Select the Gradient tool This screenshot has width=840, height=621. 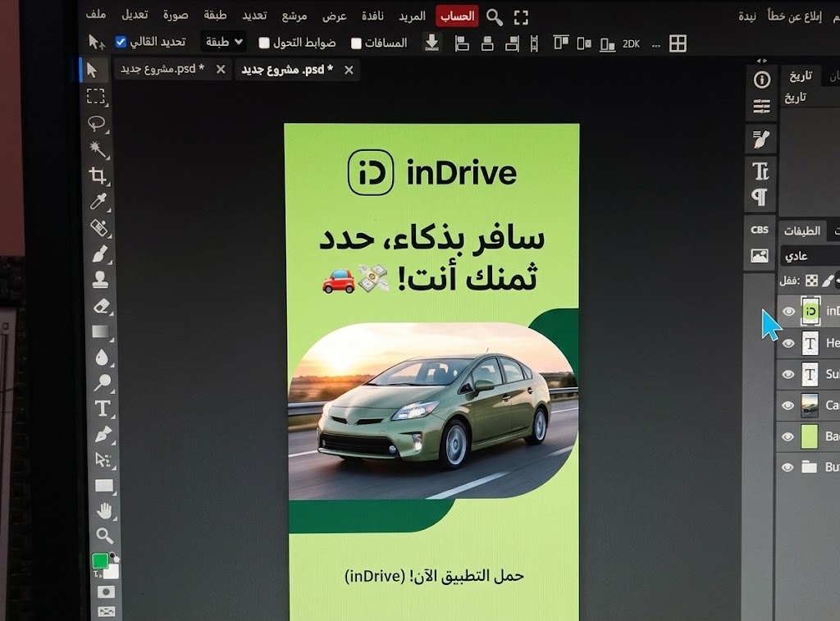click(101, 331)
